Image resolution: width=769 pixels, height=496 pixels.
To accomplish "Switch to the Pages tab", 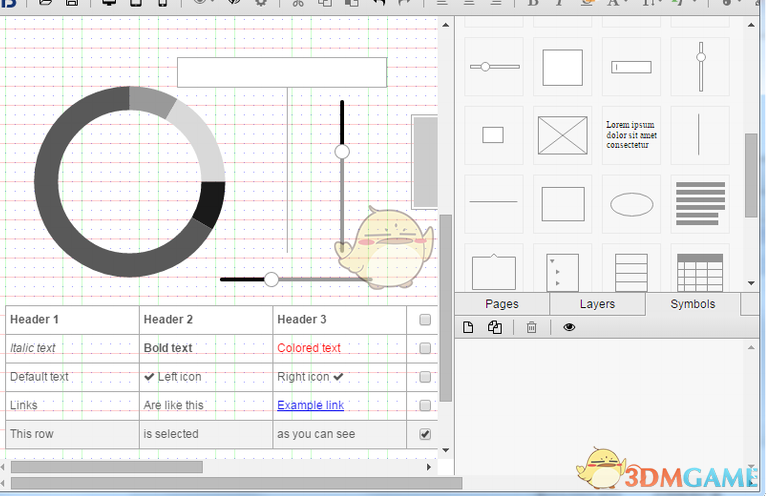I will click(502, 304).
